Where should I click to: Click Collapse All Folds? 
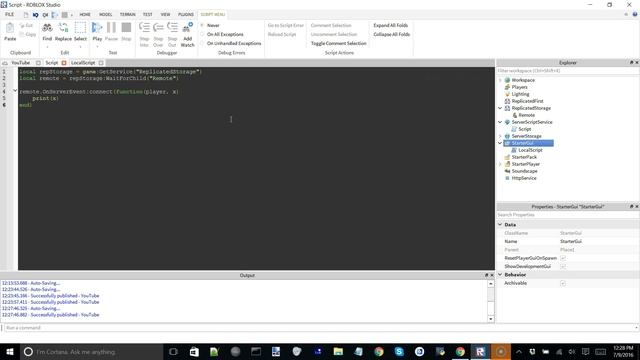point(391,34)
